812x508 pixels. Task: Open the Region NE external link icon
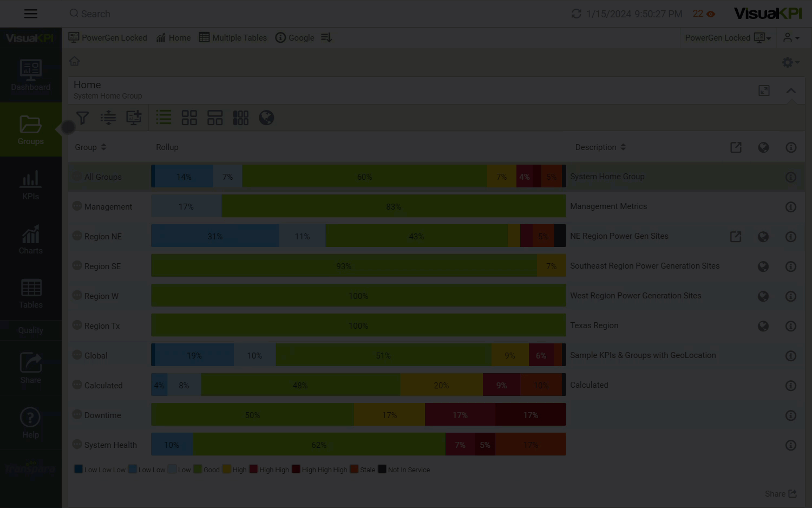tap(736, 237)
